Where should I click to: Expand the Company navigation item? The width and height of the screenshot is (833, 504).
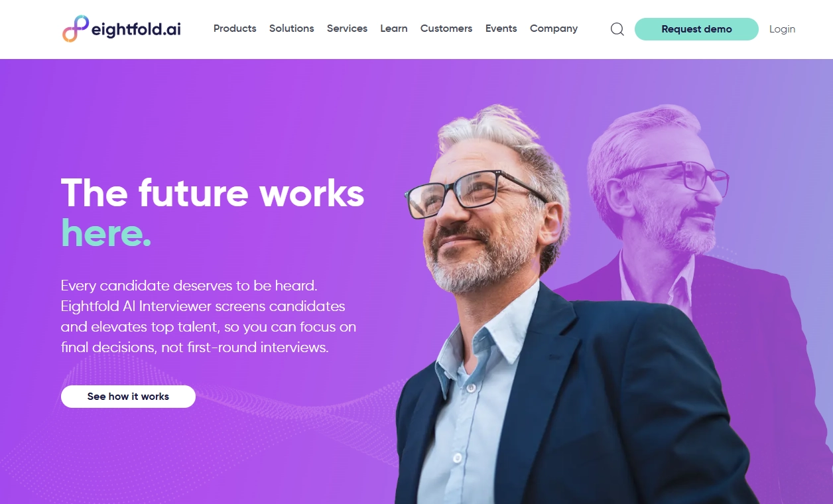tap(554, 29)
